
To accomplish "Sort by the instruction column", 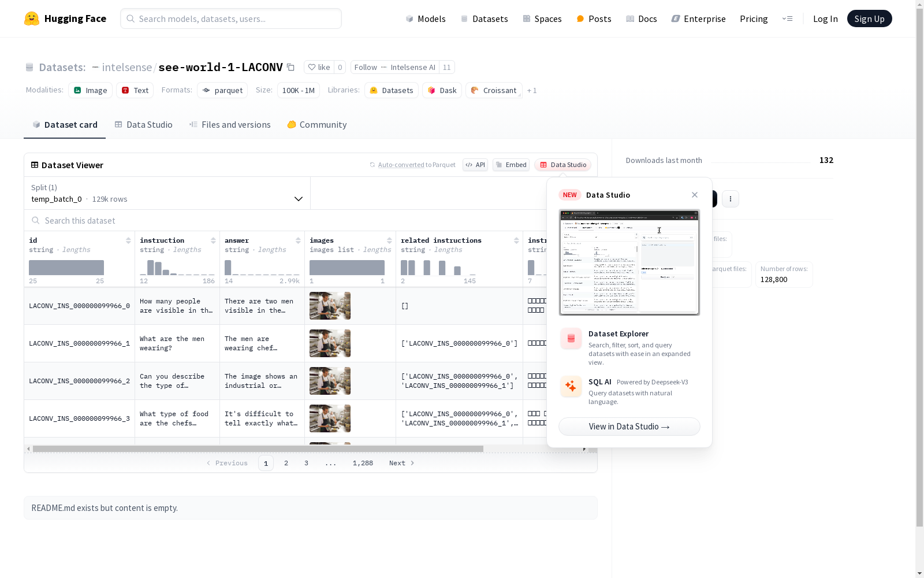I will pyautogui.click(x=213, y=240).
